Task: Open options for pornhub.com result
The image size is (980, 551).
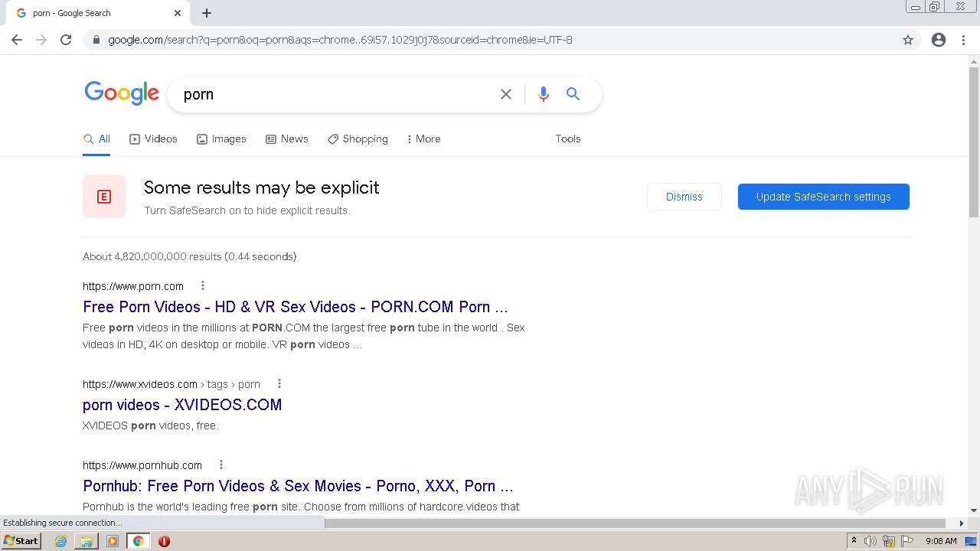Action: [x=221, y=465]
